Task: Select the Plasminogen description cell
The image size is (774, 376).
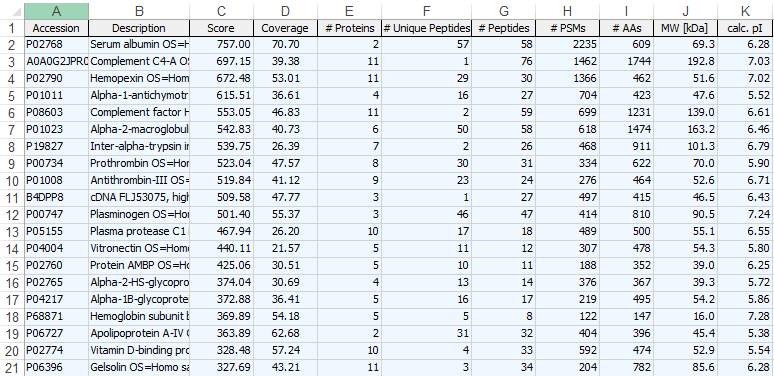Action: (x=139, y=215)
